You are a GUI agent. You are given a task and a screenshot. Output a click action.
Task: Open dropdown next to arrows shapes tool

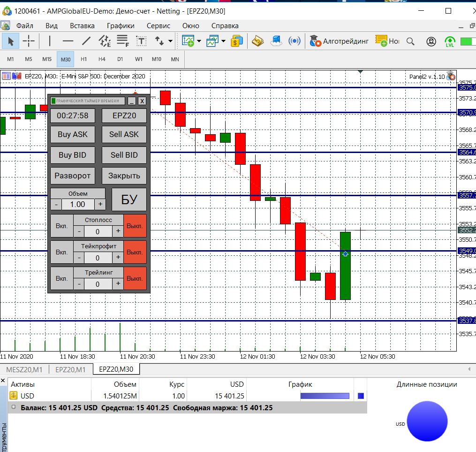pyautogui.click(x=170, y=41)
